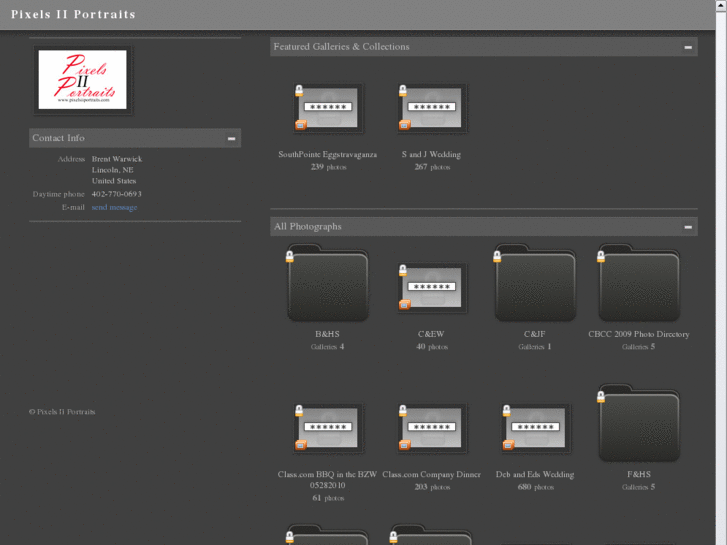Click the 239 photos count text
The height and width of the screenshot is (545, 727).
tap(329, 167)
